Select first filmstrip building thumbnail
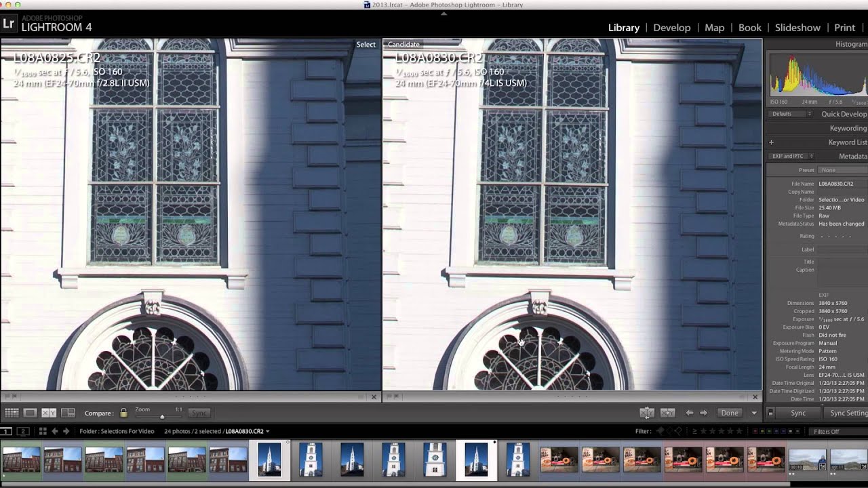 [x=21, y=459]
